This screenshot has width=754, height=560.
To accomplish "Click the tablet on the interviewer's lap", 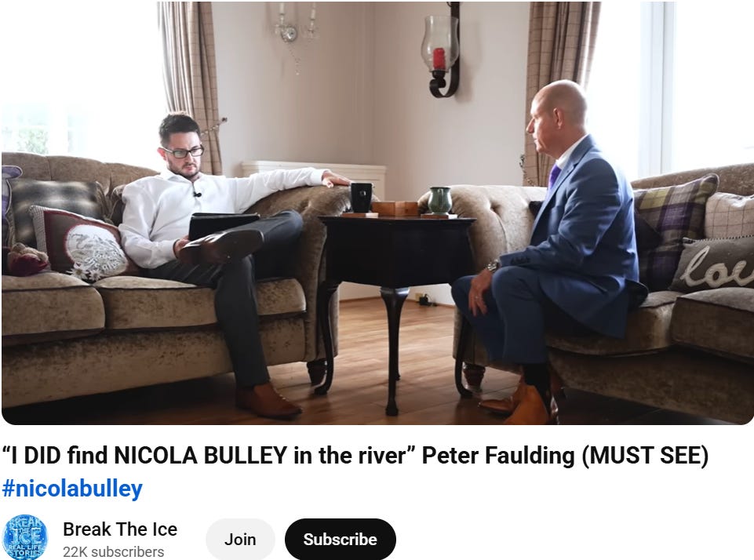I will 222,224.
